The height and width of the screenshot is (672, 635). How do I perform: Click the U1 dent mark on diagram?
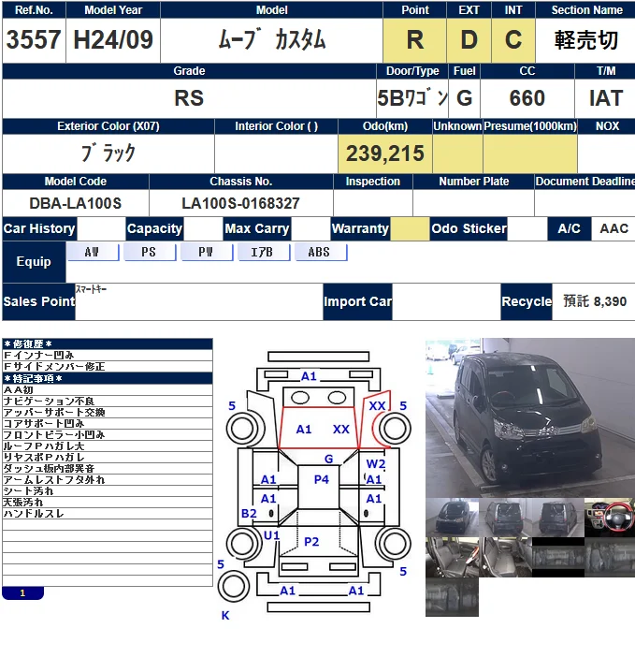click(x=271, y=535)
